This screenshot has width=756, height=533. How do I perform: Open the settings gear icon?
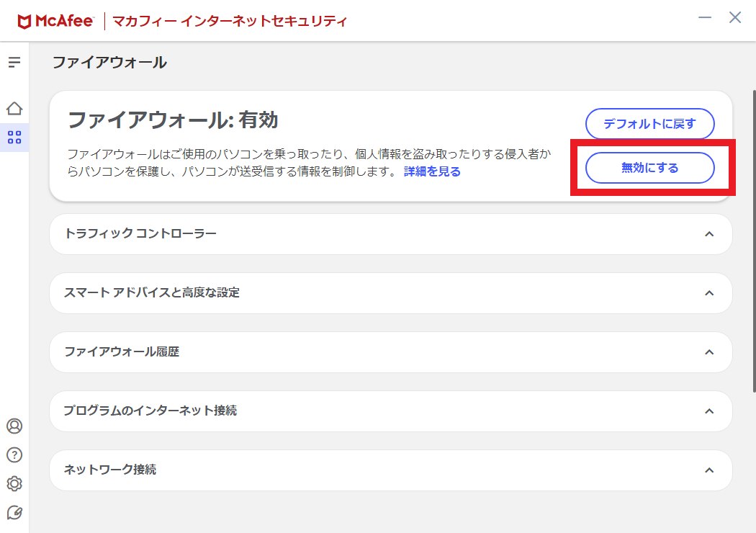[14, 484]
